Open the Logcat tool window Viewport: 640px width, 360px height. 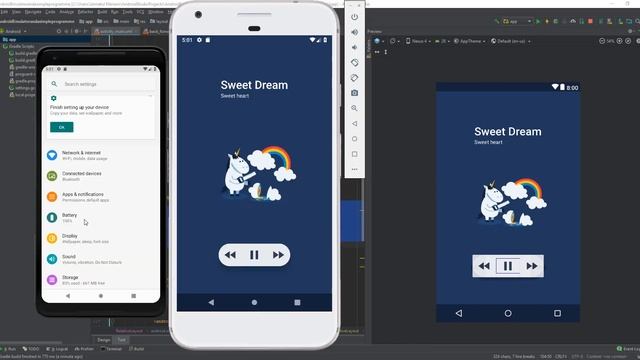[x=58, y=349]
